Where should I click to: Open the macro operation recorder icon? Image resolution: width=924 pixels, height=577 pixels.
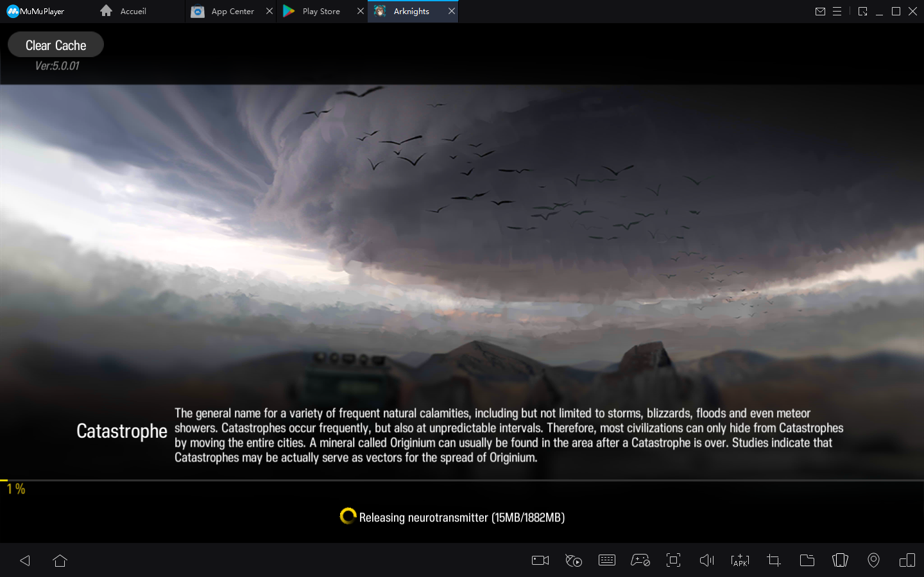(574, 560)
